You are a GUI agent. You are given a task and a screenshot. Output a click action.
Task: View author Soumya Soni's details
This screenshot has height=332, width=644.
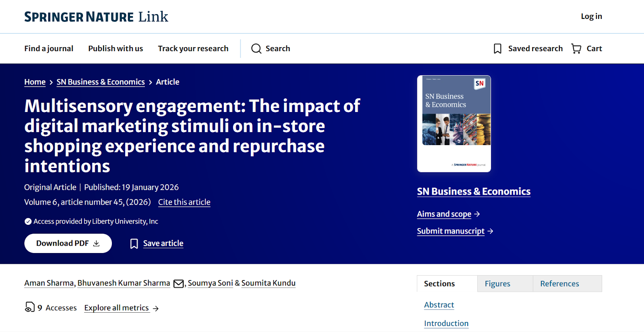tap(210, 283)
